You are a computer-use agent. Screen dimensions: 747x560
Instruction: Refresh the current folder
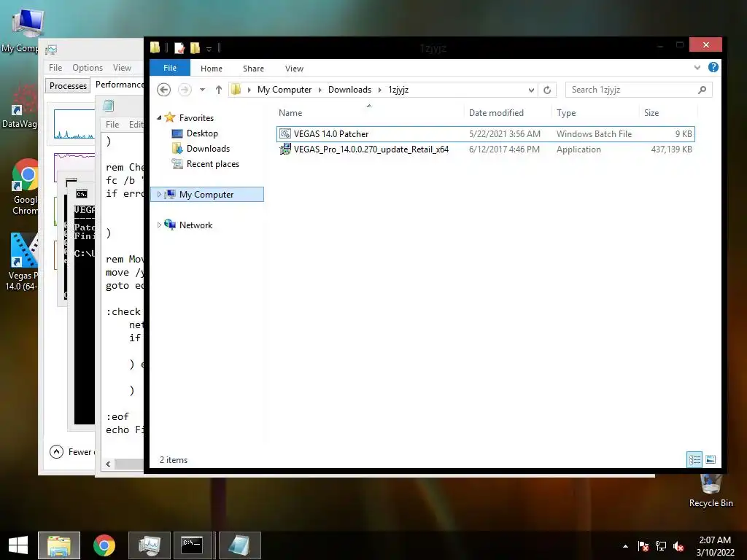click(547, 90)
